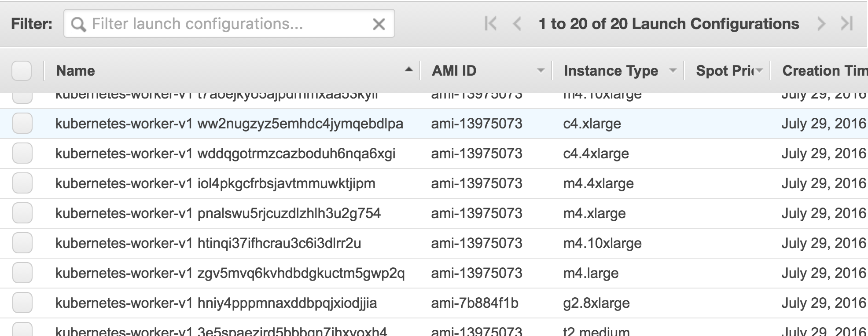
Task: Check the select-all checkbox in header
Action: (22, 71)
